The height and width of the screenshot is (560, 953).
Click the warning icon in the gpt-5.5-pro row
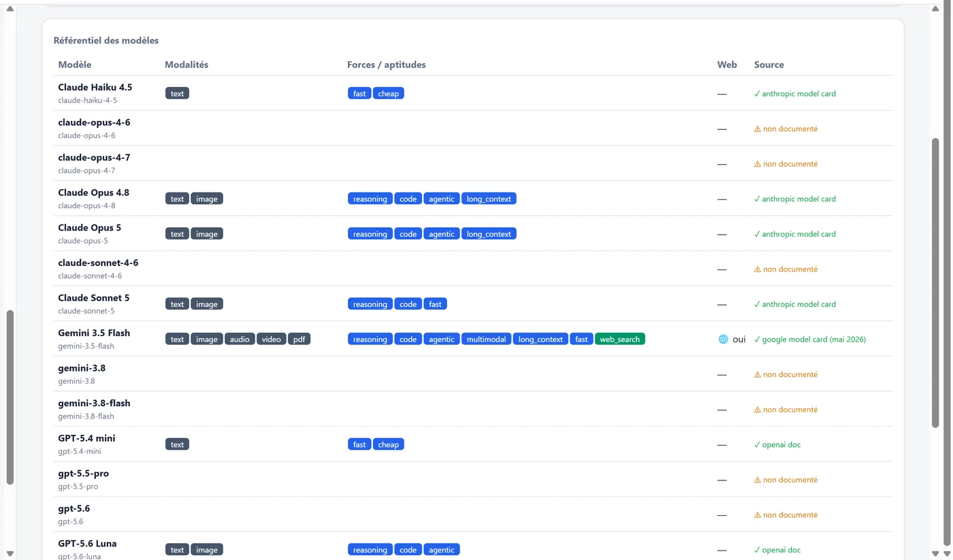pos(758,480)
